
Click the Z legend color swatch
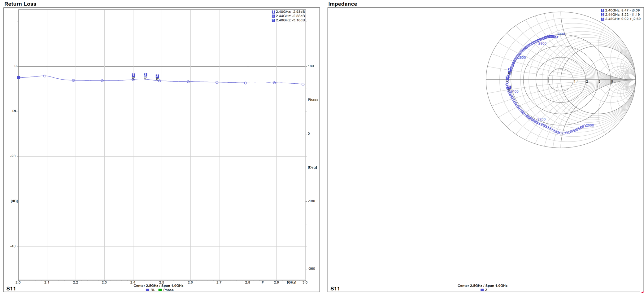pyautogui.click(x=482, y=290)
